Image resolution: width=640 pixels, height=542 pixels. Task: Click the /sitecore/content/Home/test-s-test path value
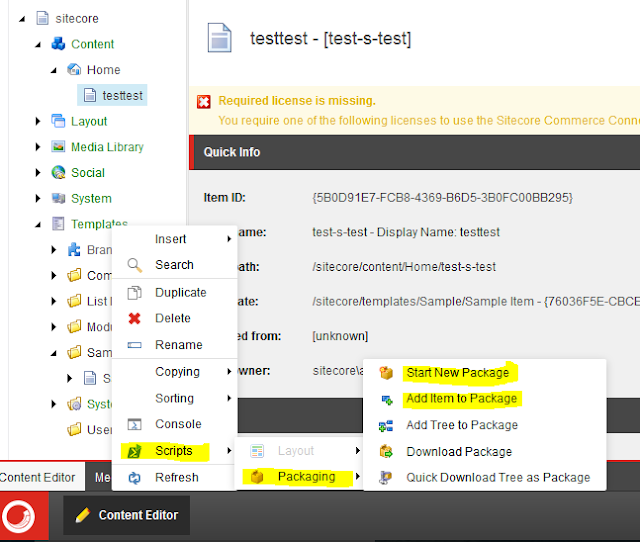[404, 267]
